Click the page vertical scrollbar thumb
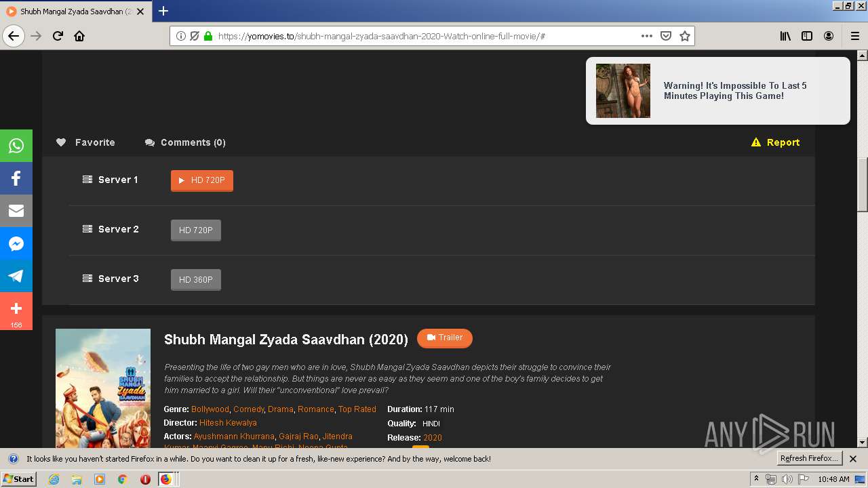Viewport: 868px width, 488px height. (863, 184)
